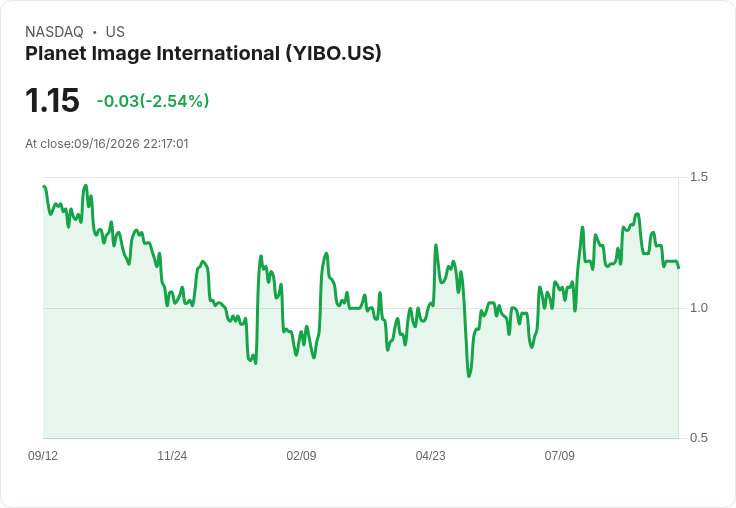Viewport: 736px width, 508px height.
Task: Click the NASDAQ exchange label
Action: point(54,32)
